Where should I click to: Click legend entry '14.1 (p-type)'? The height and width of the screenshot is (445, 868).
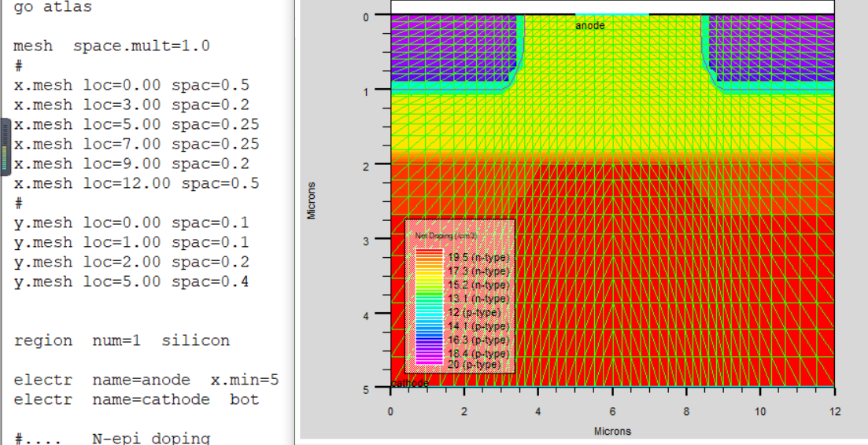click(x=478, y=326)
